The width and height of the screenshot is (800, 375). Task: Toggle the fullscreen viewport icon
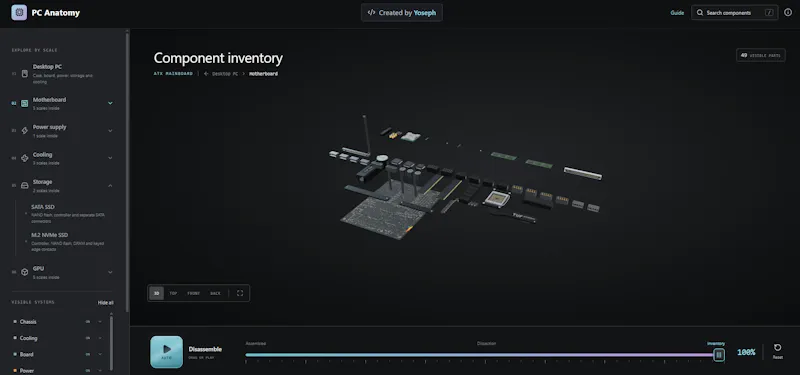point(240,293)
